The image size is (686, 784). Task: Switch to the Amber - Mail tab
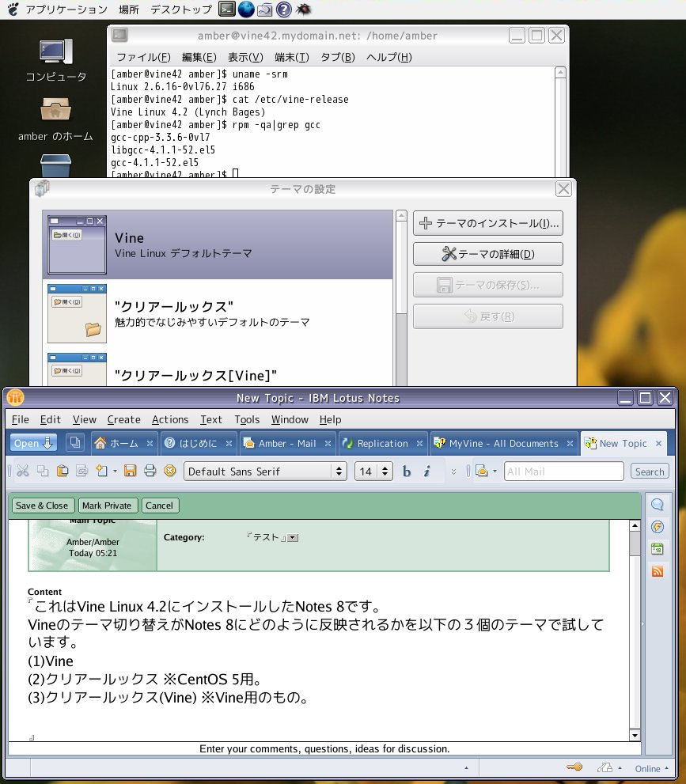pos(286,444)
